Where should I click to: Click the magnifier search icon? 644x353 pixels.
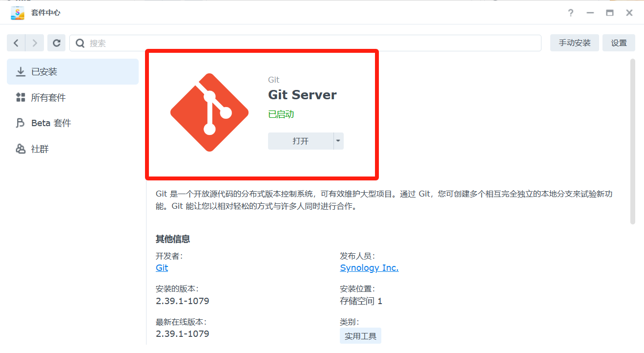tap(80, 43)
